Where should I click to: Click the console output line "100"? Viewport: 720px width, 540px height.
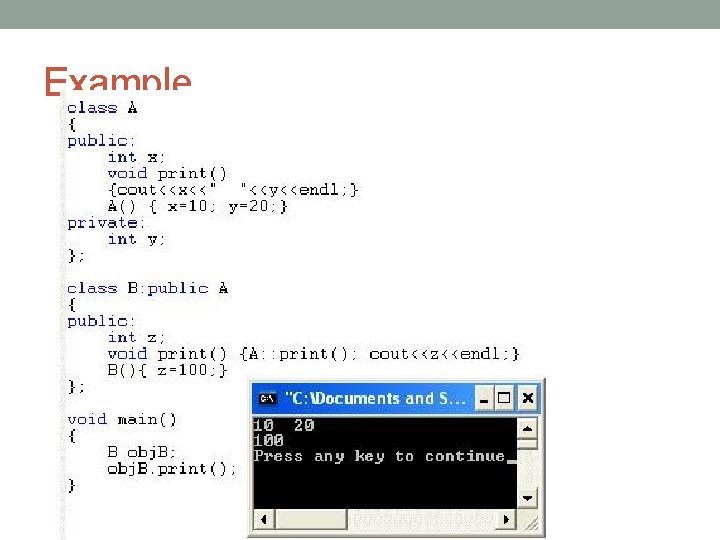[x=269, y=440]
